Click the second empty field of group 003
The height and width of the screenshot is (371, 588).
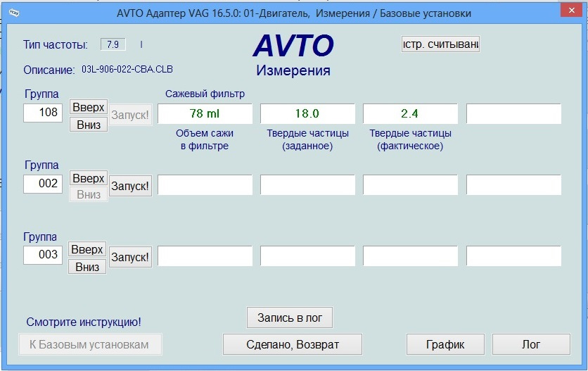pyautogui.click(x=307, y=256)
